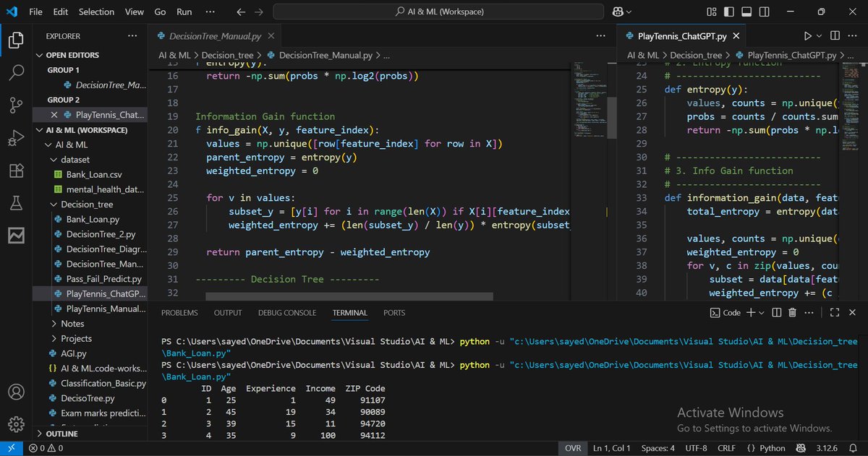Open More Actions for the right editor group
Image resolution: width=868 pixels, height=456 pixels.
tap(852, 36)
